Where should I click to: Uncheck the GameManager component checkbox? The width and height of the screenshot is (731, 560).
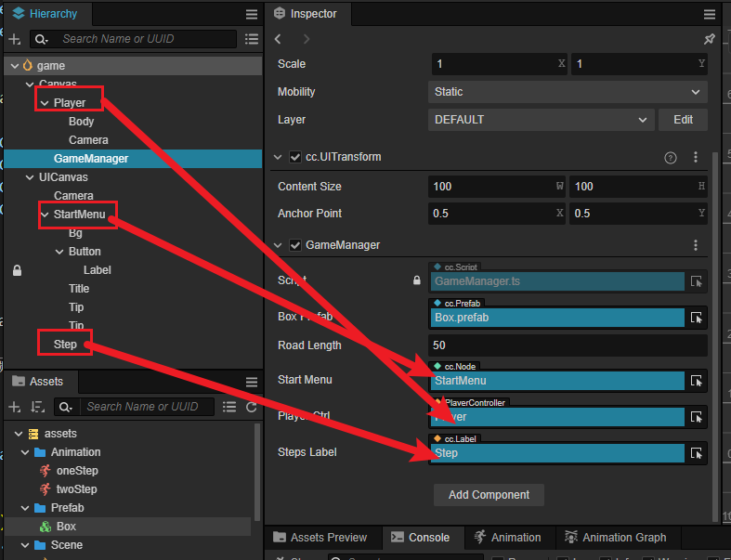pyautogui.click(x=295, y=245)
